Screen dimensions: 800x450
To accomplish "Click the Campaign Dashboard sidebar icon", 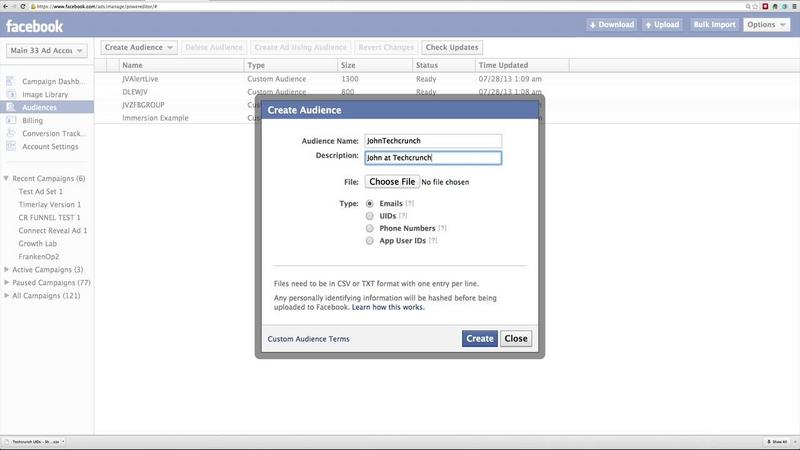I will coord(10,81).
